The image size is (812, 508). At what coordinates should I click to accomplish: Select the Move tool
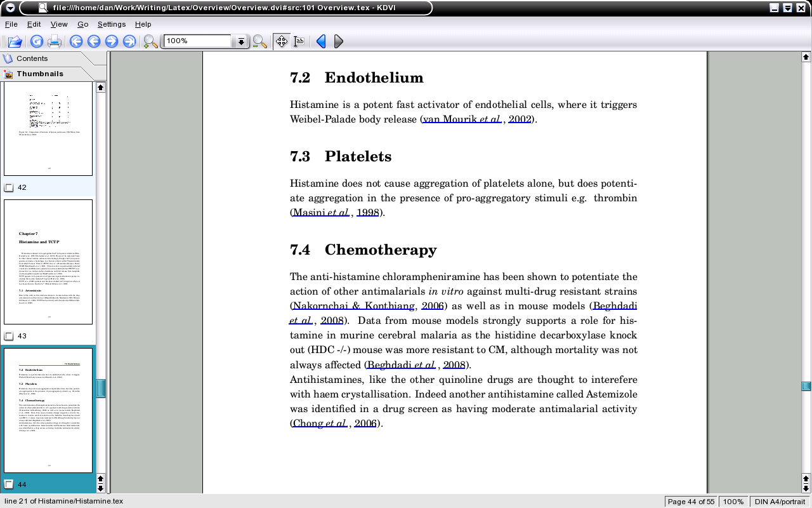(x=281, y=42)
